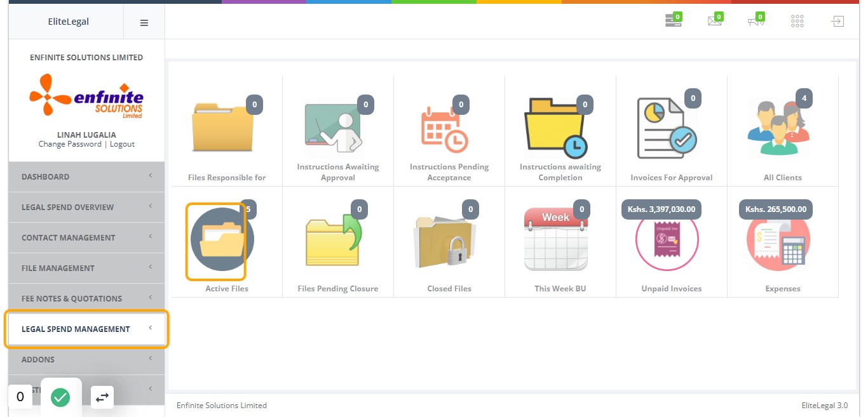Select LEGAL SPEND OVERVIEW menu item
The image size is (868, 417).
pyautogui.click(x=86, y=207)
